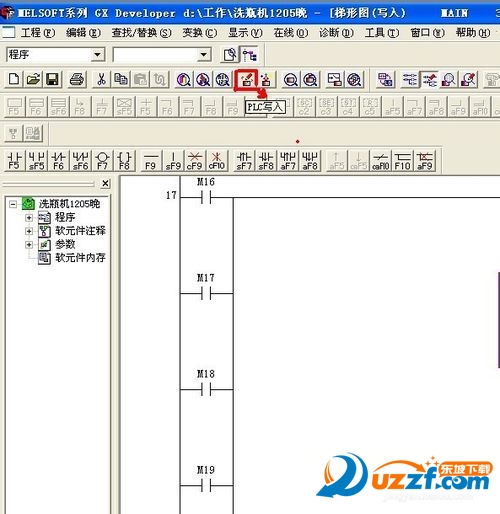Insert parallel closed contact sF6
The height and width of the screenshot is (514, 500).
pos(80,160)
